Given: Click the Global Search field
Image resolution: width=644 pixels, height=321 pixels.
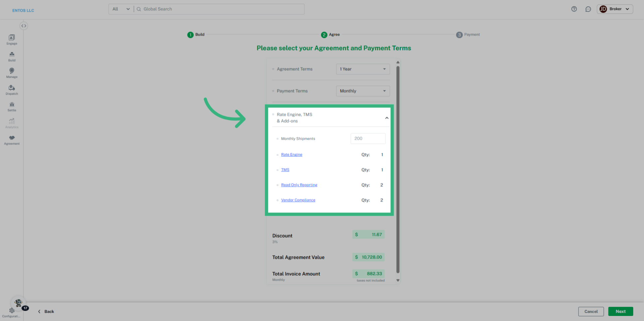Looking at the screenshot, I should [x=221, y=9].
